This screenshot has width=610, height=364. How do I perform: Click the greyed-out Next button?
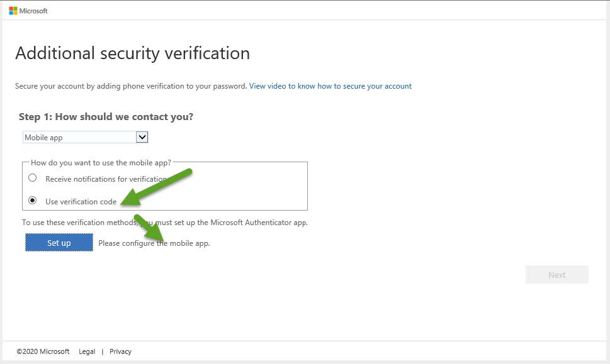[556, 275]
